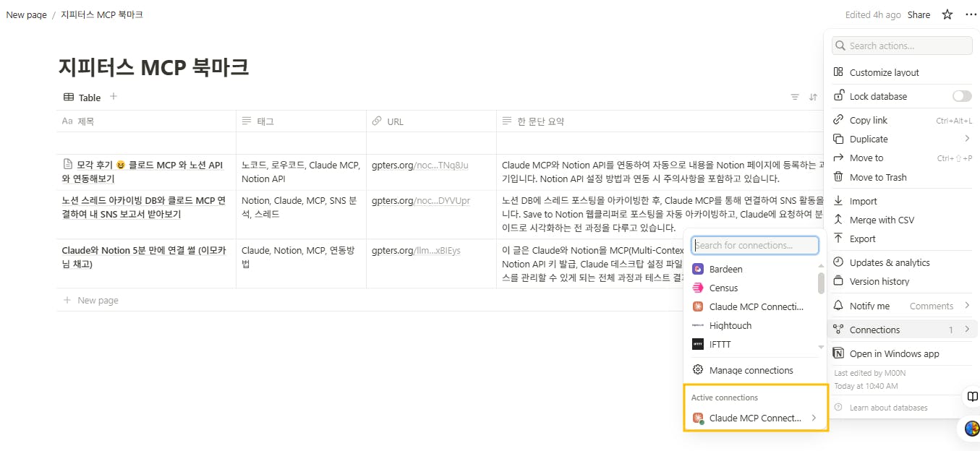Viewport: 980px width, 451px height.
Task: Select Claude MCP Connecti... in search list
Action: [754, 306]
